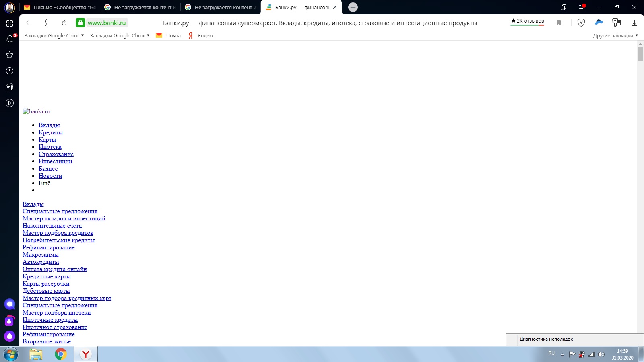644x362 pixels.
Task: Open 'Потребительские кредиты' link
Action: tap(59, 240)
